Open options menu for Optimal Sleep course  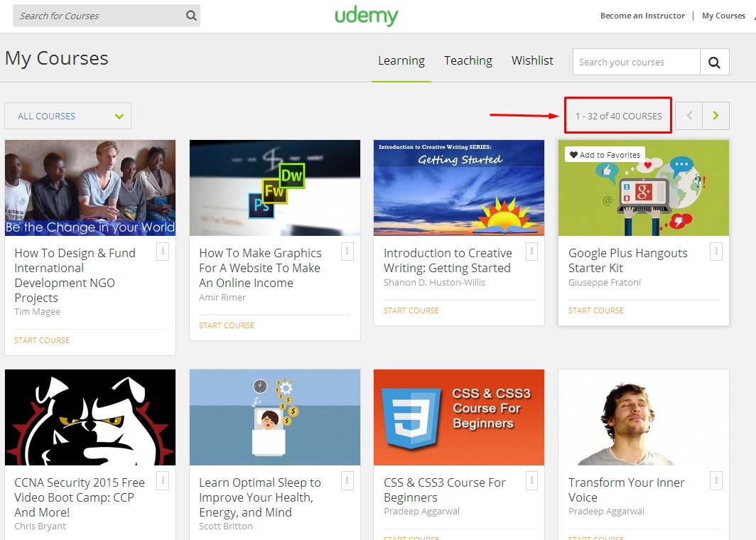click(347, 481)
